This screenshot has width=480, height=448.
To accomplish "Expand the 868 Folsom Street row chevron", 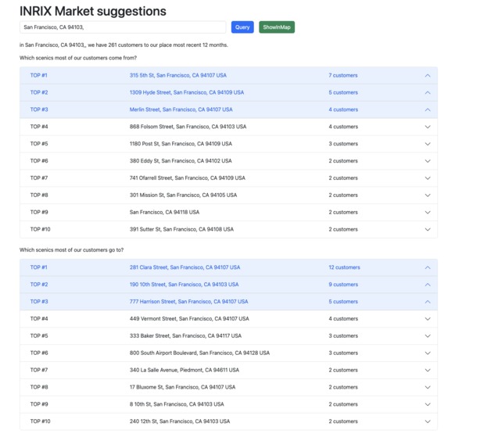I will point(428,127).
